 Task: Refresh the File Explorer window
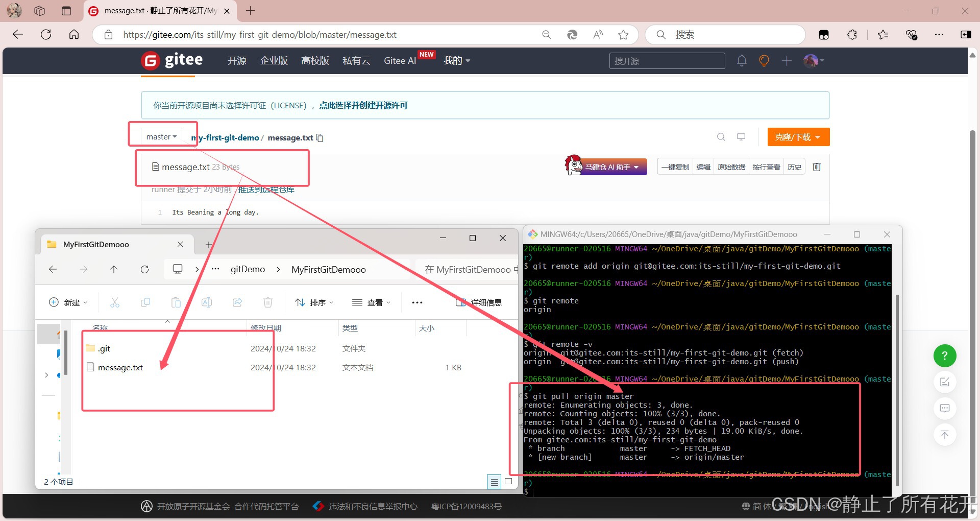click(x=145, y=269)
